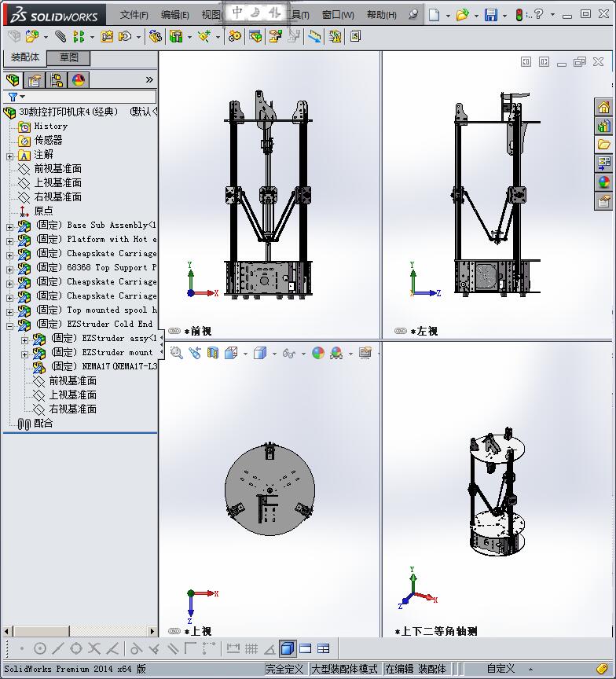This screenshot has height=679, width=616.
Task: Open the 帮助(H) menu
Action: [x=381, y=15]
